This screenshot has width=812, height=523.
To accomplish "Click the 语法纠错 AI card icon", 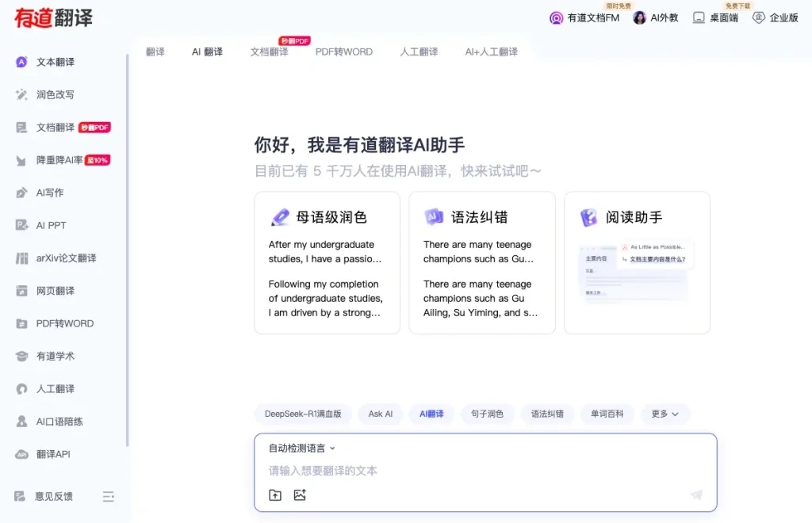I will click(434, 217).
